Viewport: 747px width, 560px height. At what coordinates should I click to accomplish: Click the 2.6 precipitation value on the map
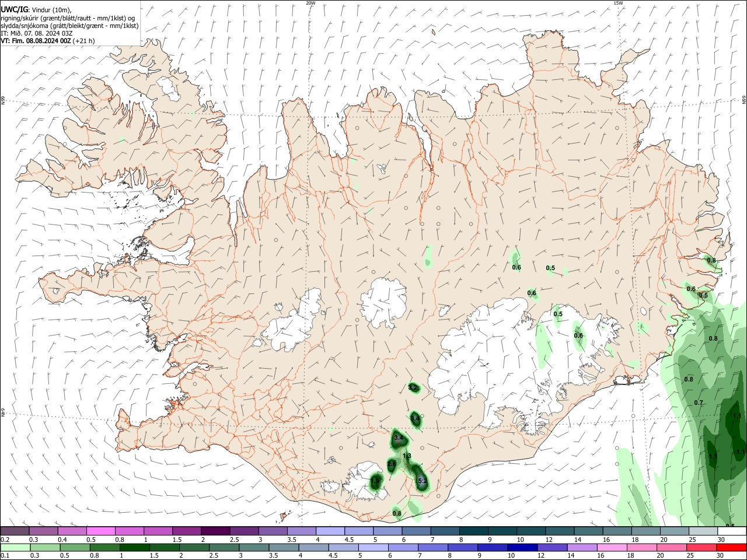392,464
